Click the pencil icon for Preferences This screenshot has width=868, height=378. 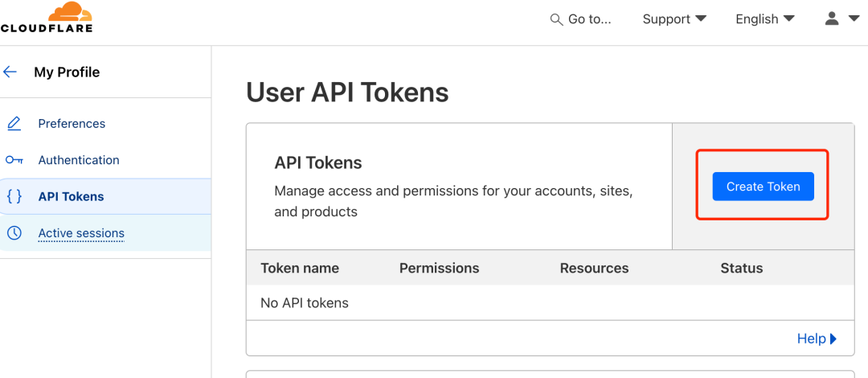click(x=14, y=124)
